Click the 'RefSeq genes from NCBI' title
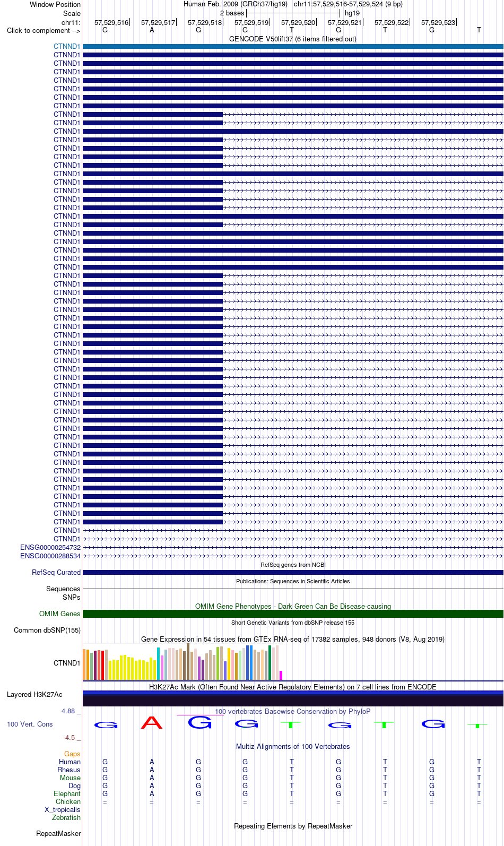The width and height of the screenshot is (504, 846). click(x=293, y=565)
